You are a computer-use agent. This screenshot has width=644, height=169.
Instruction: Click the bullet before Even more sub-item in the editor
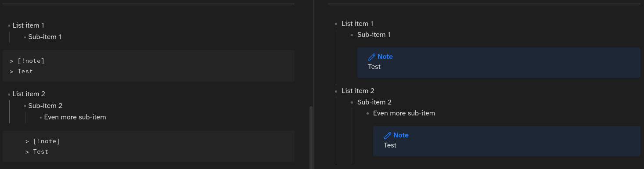click(41, 117)
